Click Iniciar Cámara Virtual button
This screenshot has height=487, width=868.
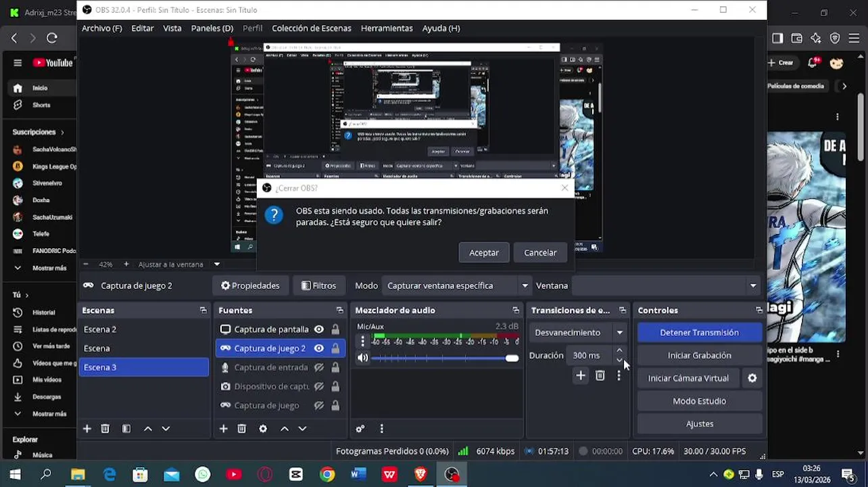click(x=688, y=378)
